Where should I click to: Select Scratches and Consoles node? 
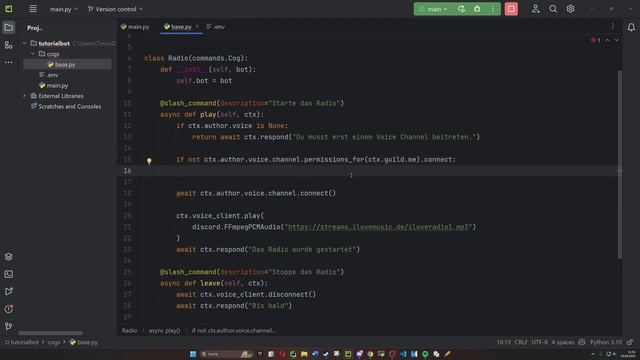pos(67,107)
